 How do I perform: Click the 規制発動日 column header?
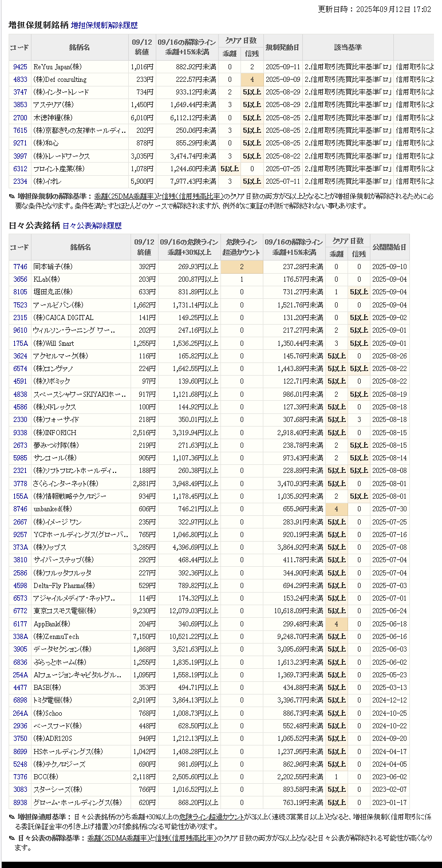point(283,48)
